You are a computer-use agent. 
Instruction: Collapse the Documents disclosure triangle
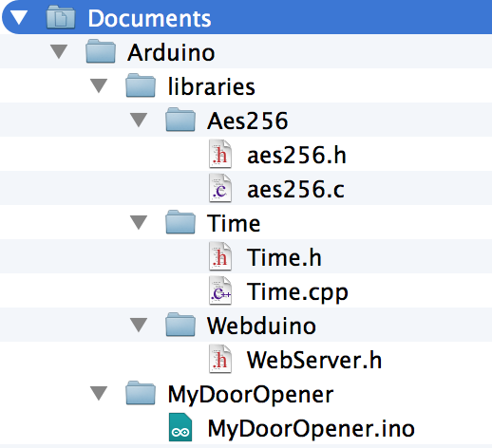coord(19,17)
